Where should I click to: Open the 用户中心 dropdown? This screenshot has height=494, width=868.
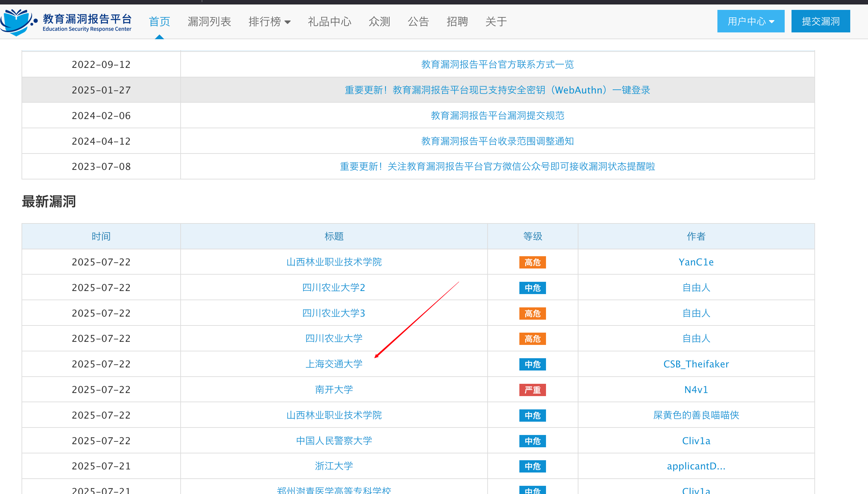[751, 21]
